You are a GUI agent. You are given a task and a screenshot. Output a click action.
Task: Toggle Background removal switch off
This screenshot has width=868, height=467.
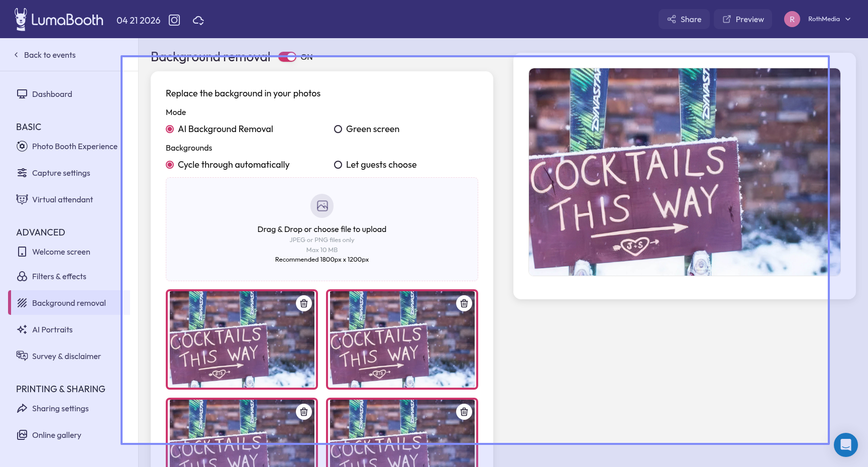(287, 57)
